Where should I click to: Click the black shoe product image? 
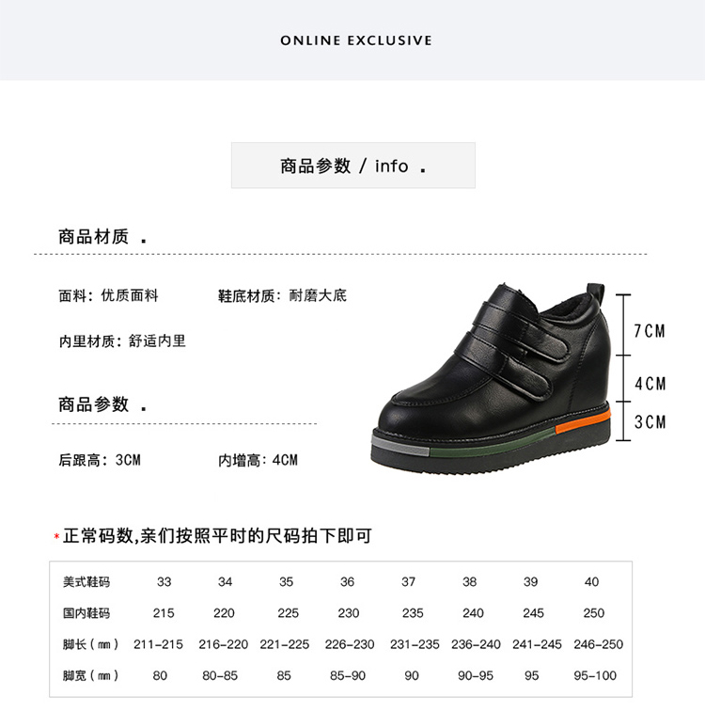pyautogui.click(x=492, y=378)
